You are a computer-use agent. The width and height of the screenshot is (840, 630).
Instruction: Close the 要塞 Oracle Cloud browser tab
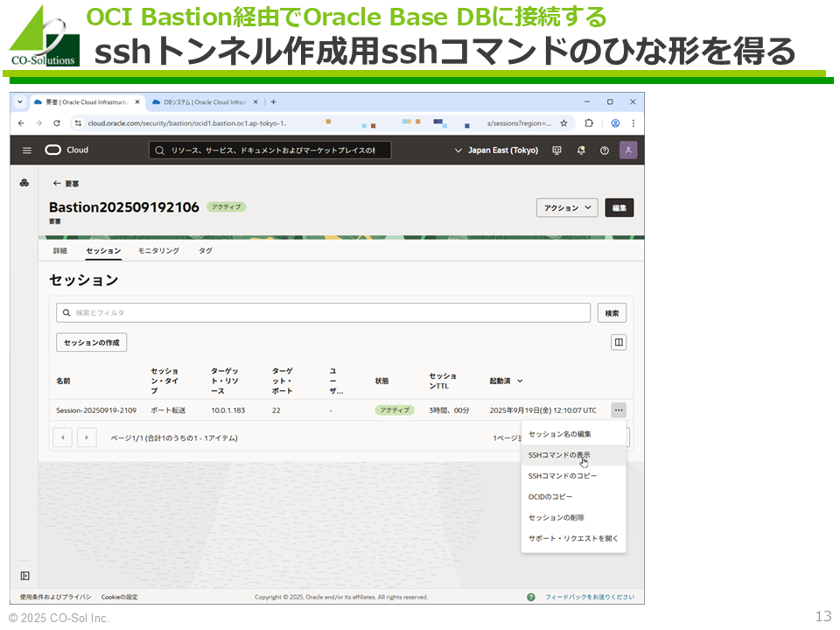click(x=137, y=101)
